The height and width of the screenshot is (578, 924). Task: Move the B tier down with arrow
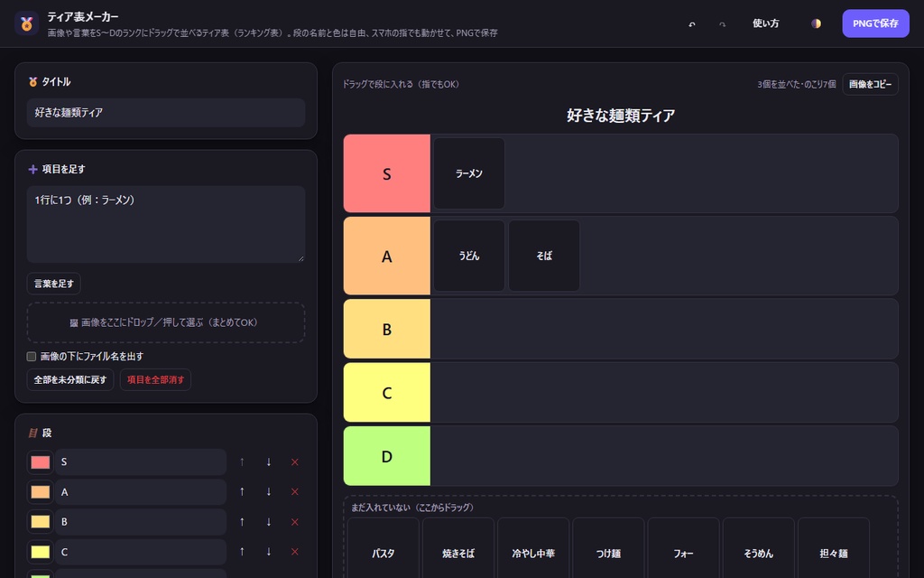pos(269,522)
